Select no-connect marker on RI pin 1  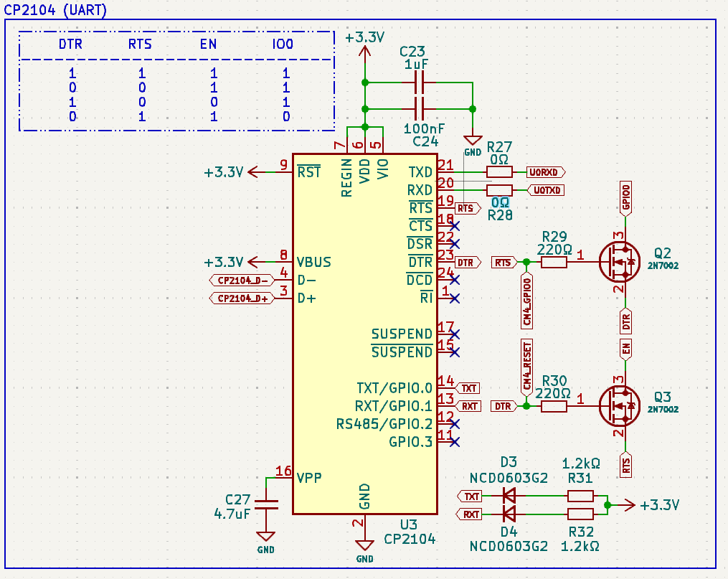(x=455, y=298)
